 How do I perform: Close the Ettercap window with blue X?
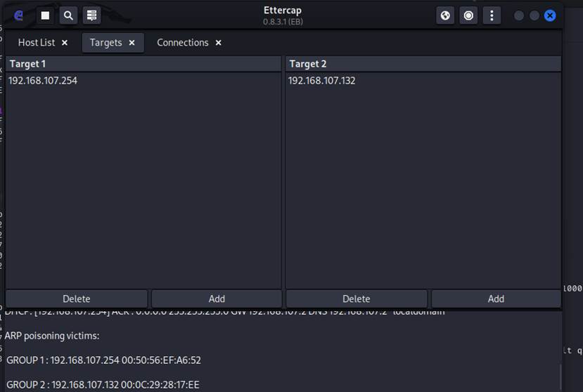(550, 15)
